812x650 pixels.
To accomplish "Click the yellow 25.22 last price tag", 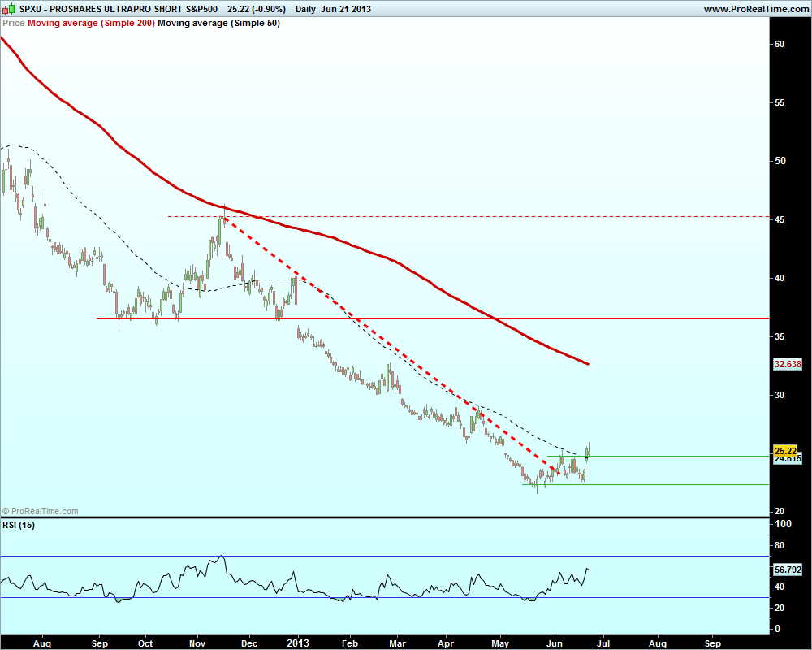I will pos(785,451).
